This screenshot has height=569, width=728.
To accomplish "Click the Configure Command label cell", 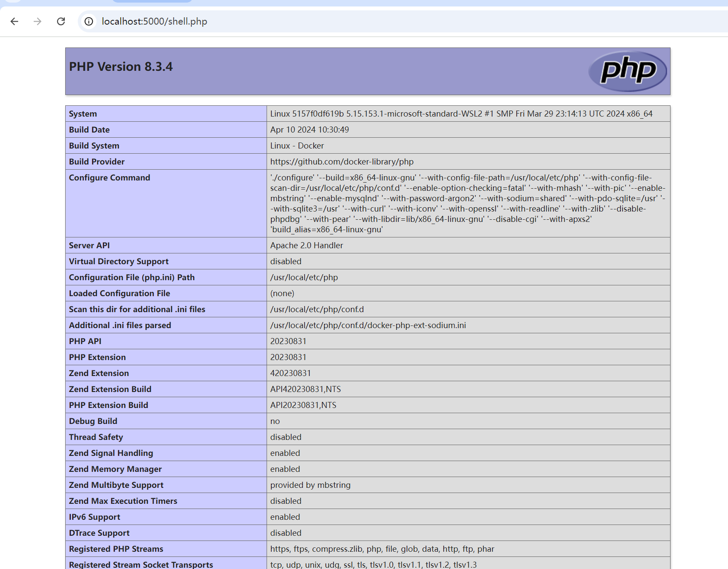I will [110, 178].
